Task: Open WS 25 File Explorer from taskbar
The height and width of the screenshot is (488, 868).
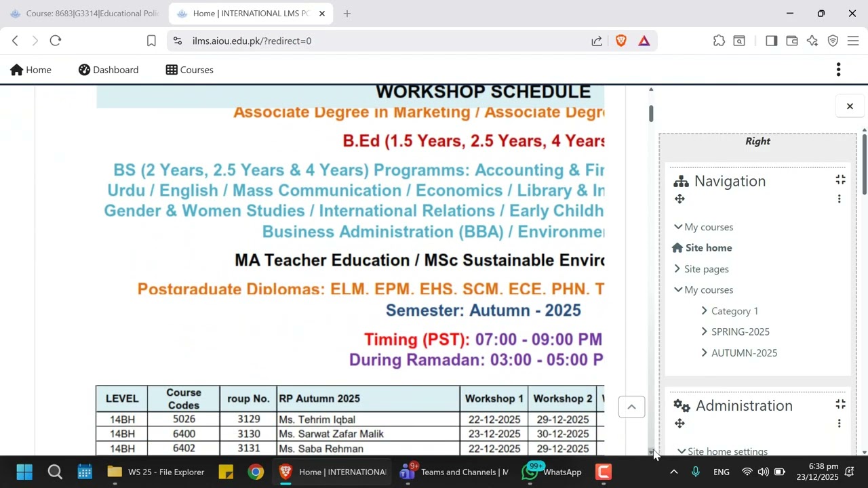Action: coord(155,472)
